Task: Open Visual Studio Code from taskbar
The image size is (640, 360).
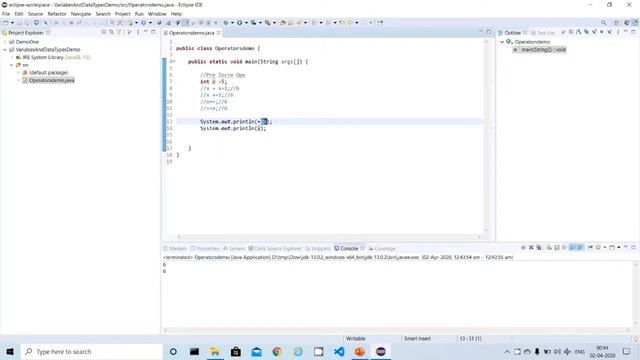Action: [339, 351]
